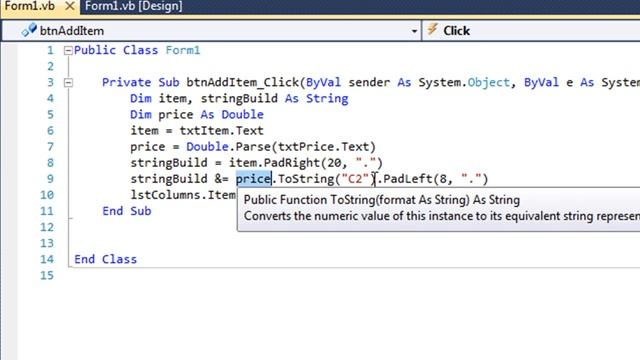The width and height of the screenshot is (640, 360).
Task: Open the btnAddItem class name dropdown
Action: [x=414, y=31]
